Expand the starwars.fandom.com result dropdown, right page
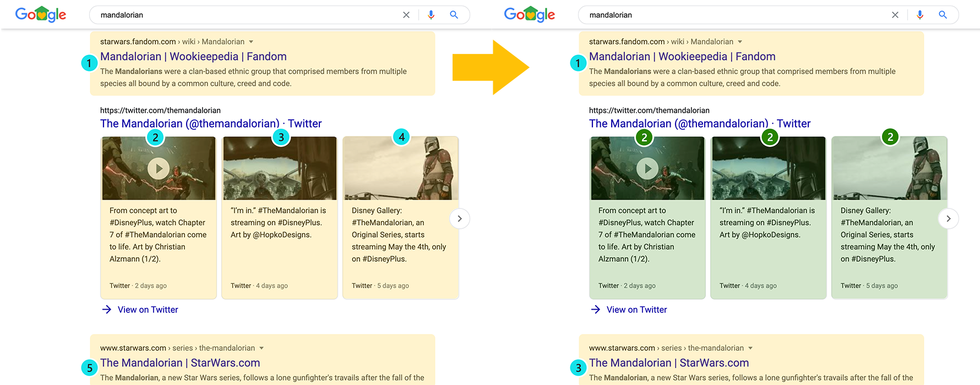Viewport: 980px width, 385px height. coord(740,42)
